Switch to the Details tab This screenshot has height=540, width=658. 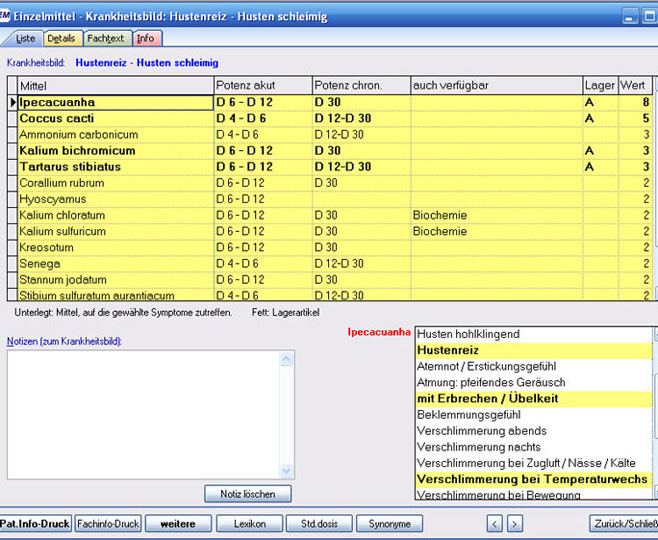[61, 38]
